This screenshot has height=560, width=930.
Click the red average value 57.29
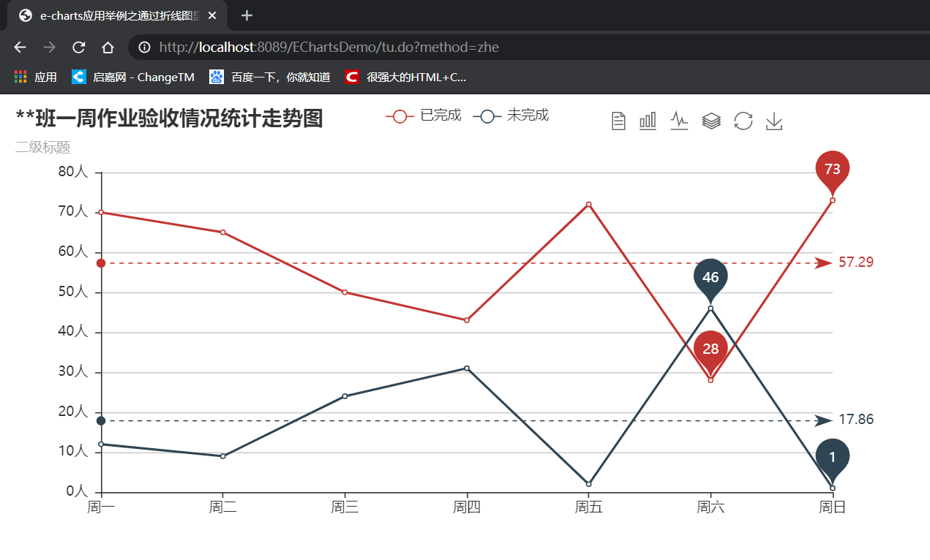[856, 262]
